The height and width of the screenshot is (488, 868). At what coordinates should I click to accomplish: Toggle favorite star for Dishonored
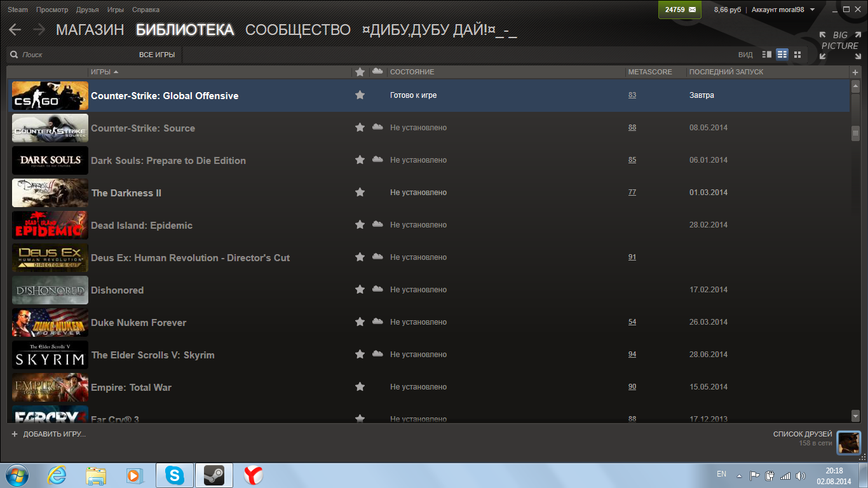point(360,289)
